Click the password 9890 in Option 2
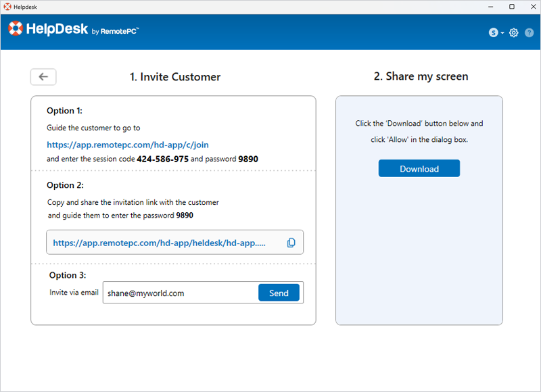 (x=185, y=216)
